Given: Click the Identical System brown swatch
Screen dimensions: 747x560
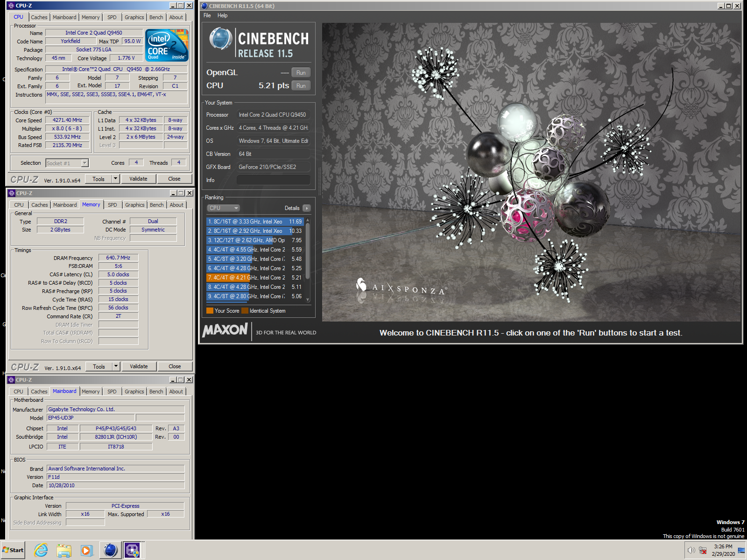Looking at the screenshot, I should tap(245, 311).
